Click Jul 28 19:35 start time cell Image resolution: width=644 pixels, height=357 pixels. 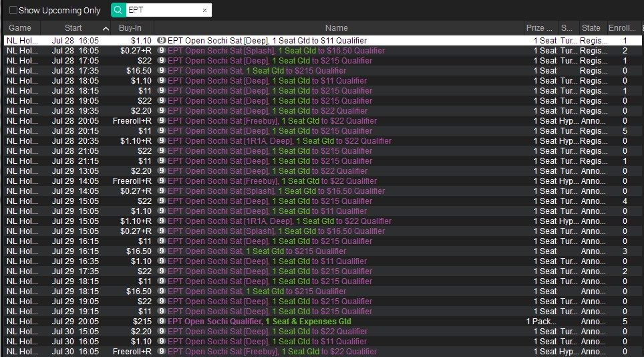75,110
